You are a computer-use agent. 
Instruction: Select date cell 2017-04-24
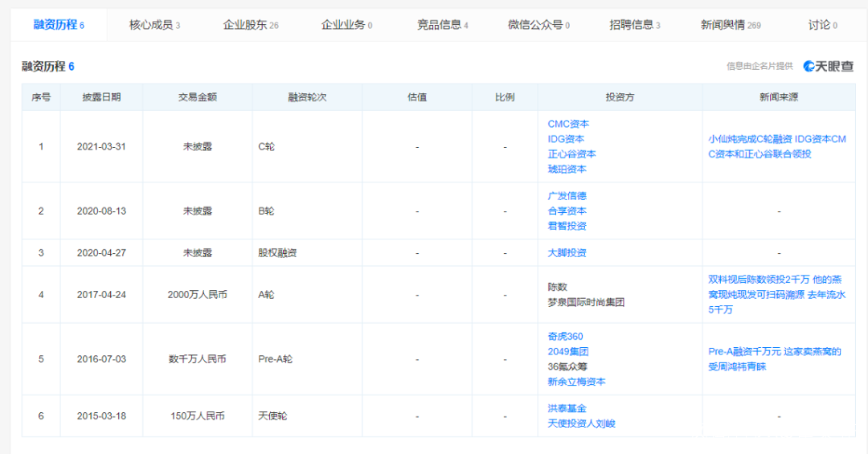tap(101, 295)
